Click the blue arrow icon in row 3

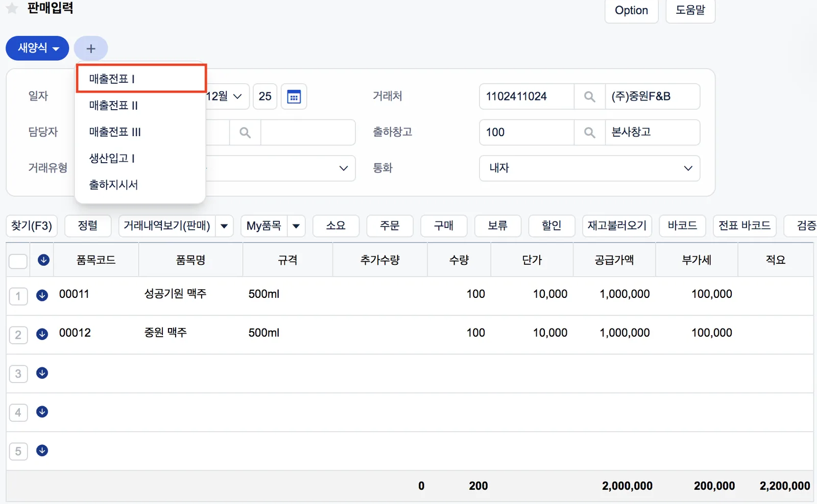click(42, 373)
